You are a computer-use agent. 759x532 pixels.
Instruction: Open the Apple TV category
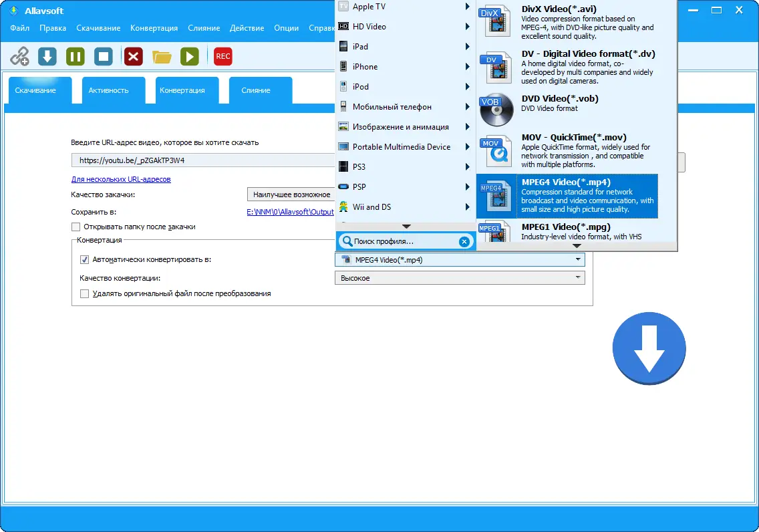(x=404, y=7)
